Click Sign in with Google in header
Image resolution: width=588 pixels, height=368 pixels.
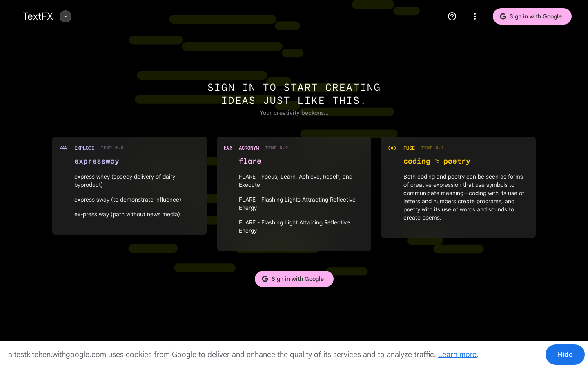532,16
